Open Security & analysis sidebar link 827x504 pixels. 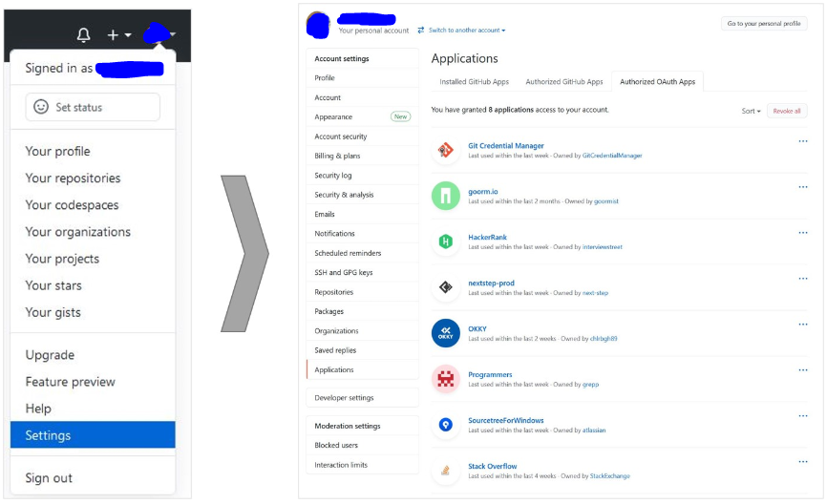[362, 195]
